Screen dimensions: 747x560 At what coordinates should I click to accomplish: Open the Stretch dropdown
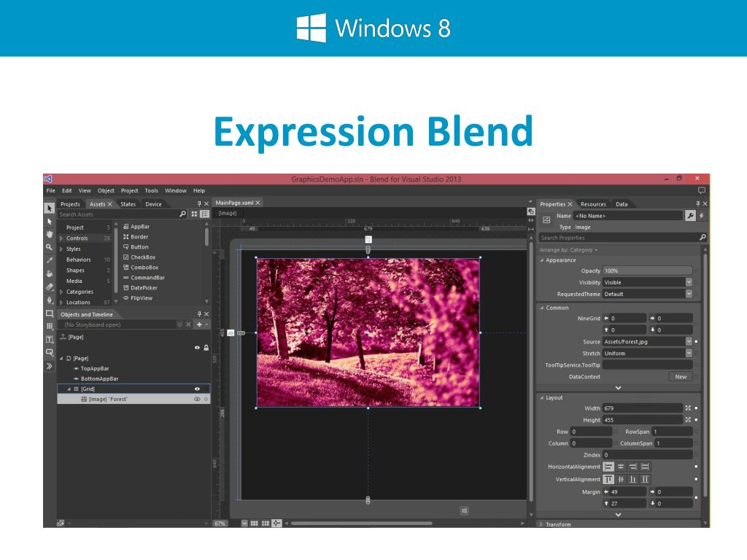(689, 353)
